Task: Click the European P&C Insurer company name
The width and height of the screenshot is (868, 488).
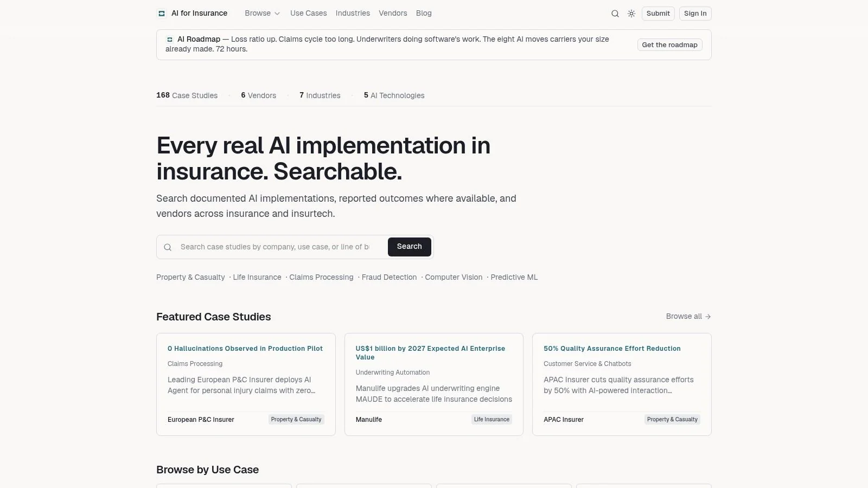Action: (201, 420)
